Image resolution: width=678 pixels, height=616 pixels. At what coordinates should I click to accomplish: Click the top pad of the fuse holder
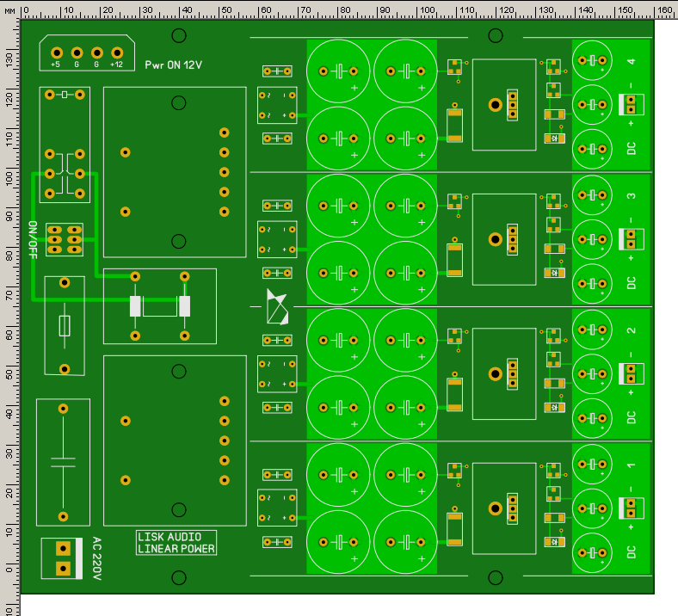pos(65,283)
